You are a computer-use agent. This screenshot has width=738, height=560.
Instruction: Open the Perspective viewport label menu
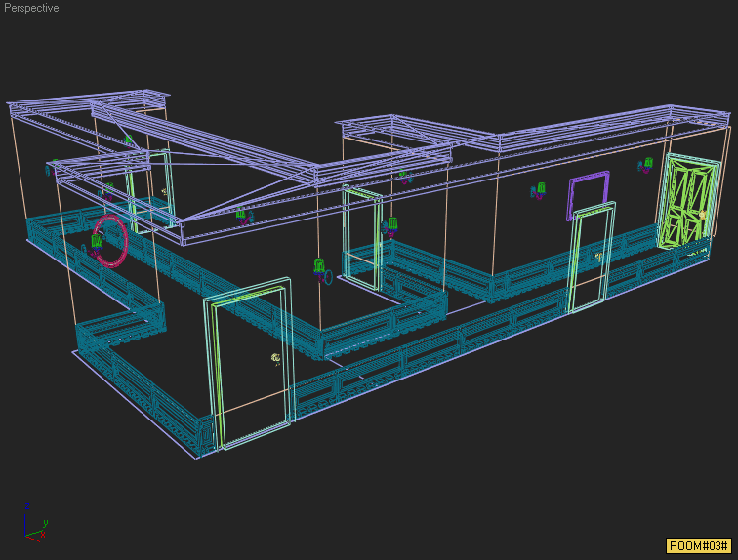(31, 8)
